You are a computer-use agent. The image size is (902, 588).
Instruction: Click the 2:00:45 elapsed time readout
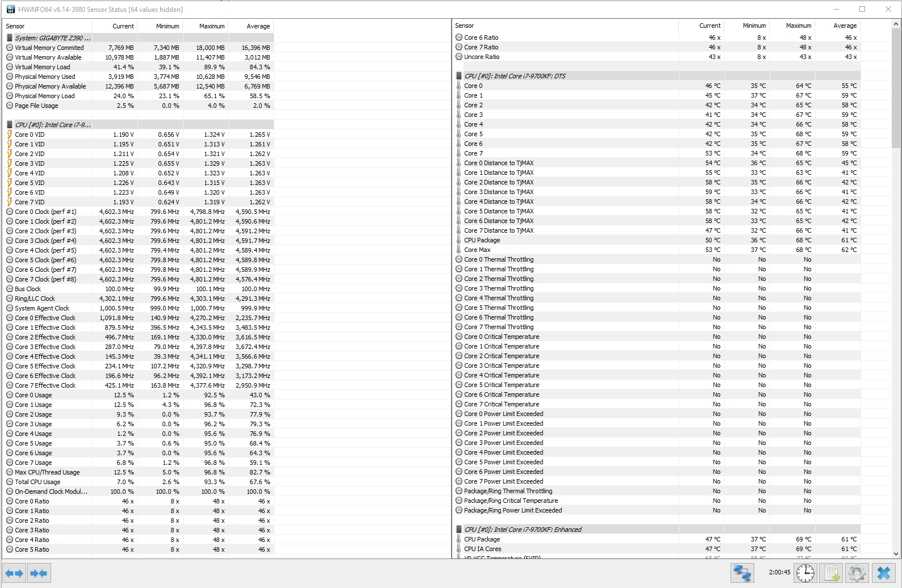(x=779, y=572)
